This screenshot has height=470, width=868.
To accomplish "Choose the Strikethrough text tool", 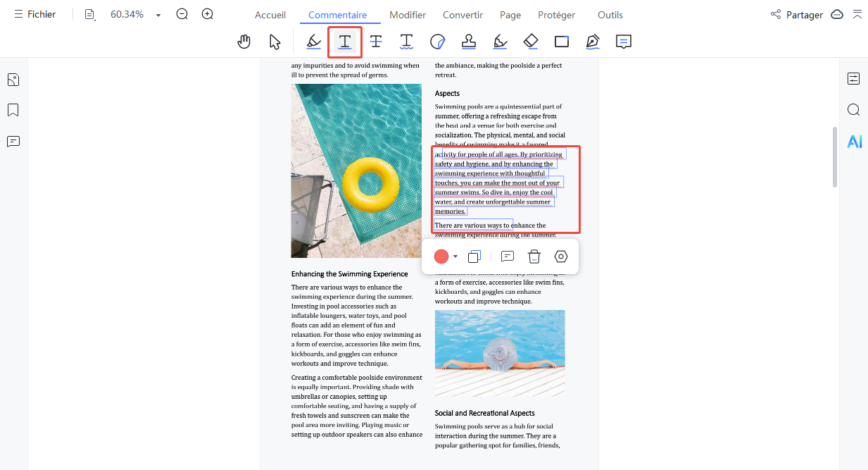I will click(376, 42).
